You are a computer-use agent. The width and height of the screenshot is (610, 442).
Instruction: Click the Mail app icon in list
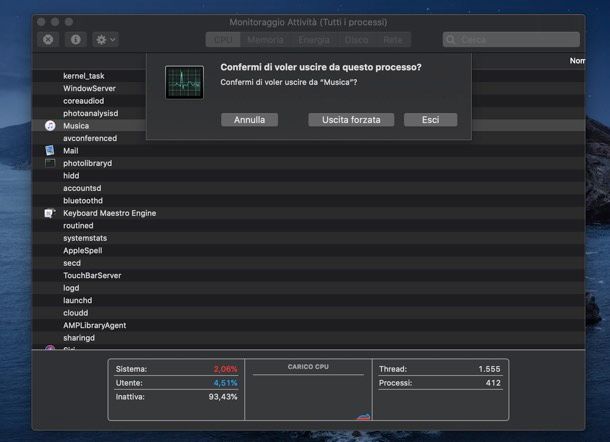click(50, 151)
